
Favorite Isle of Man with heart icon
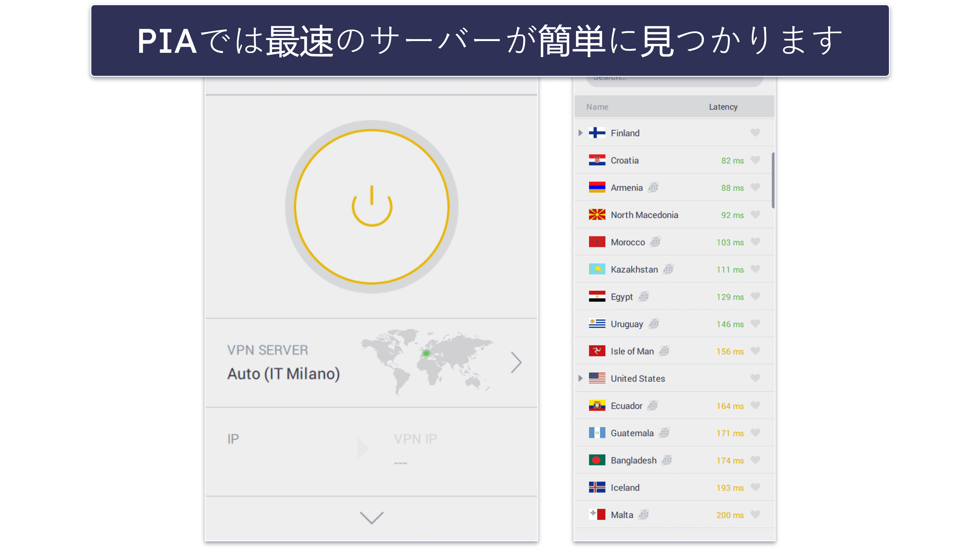(x=755, y=351)
